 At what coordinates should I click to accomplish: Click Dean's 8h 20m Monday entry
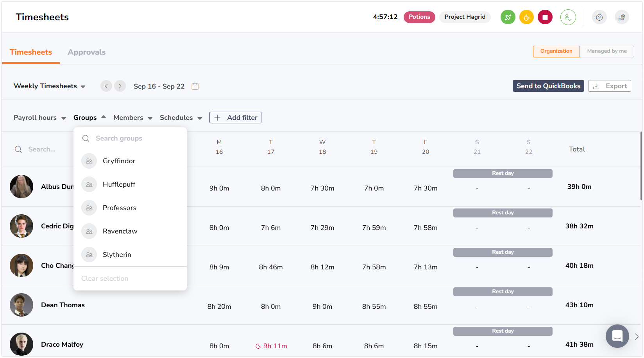[219, 306]
